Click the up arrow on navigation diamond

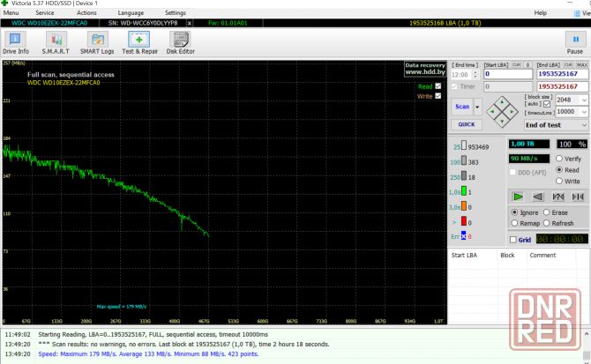pos(502,101)
